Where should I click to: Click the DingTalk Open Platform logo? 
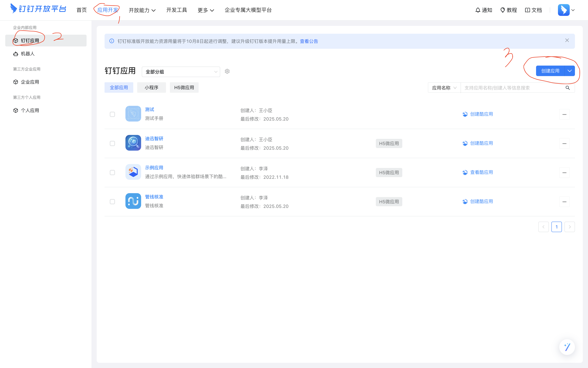(38, 9)
